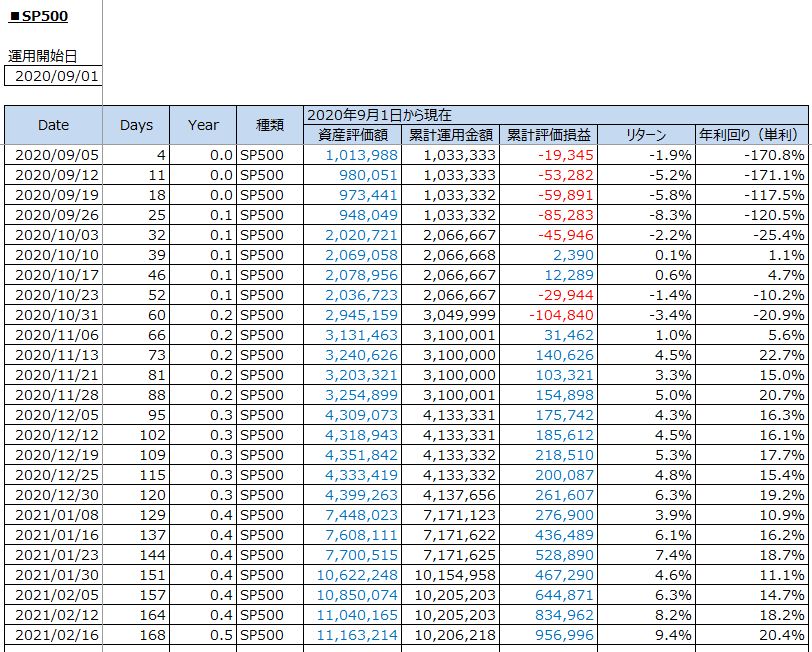This screenshot has height=652, width=812.
Task: Click the 種類 column header
Action: tap(270, 125)
